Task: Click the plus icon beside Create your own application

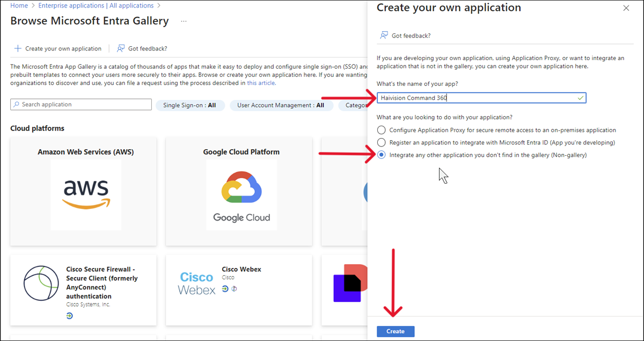Action: point(19,48)
